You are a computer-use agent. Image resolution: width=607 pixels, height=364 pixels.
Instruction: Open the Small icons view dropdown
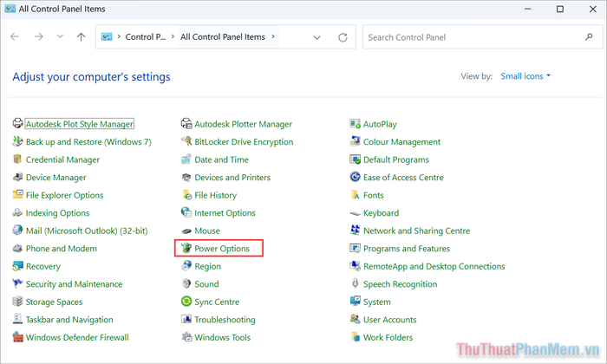coord(525,76)
